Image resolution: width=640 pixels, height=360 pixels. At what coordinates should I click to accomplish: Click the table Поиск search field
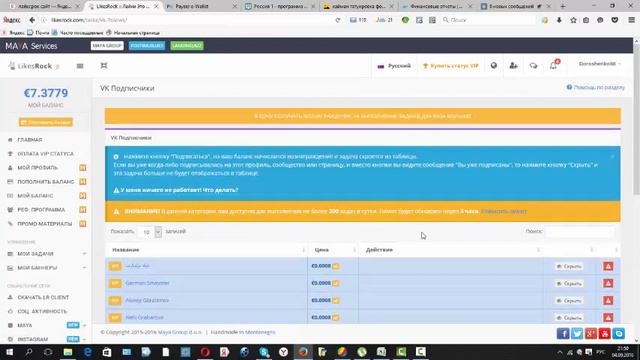[580, 231]
